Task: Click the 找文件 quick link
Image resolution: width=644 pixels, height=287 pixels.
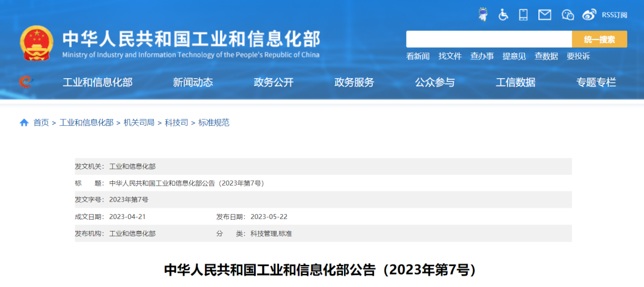Action: point(450,56)
